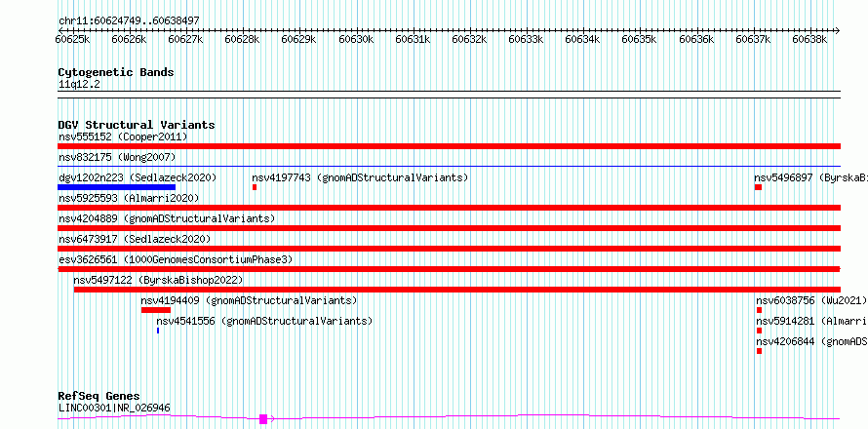Click the nsv5496897 red marker
This screenshot has width=868, height=429.
[758, 187]
